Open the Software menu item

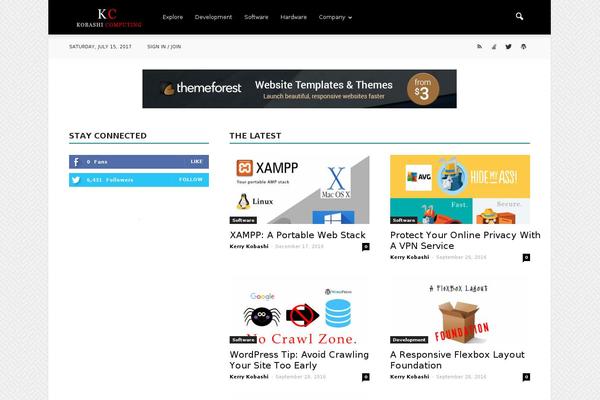pyautogui.click(x=256, y=17)
